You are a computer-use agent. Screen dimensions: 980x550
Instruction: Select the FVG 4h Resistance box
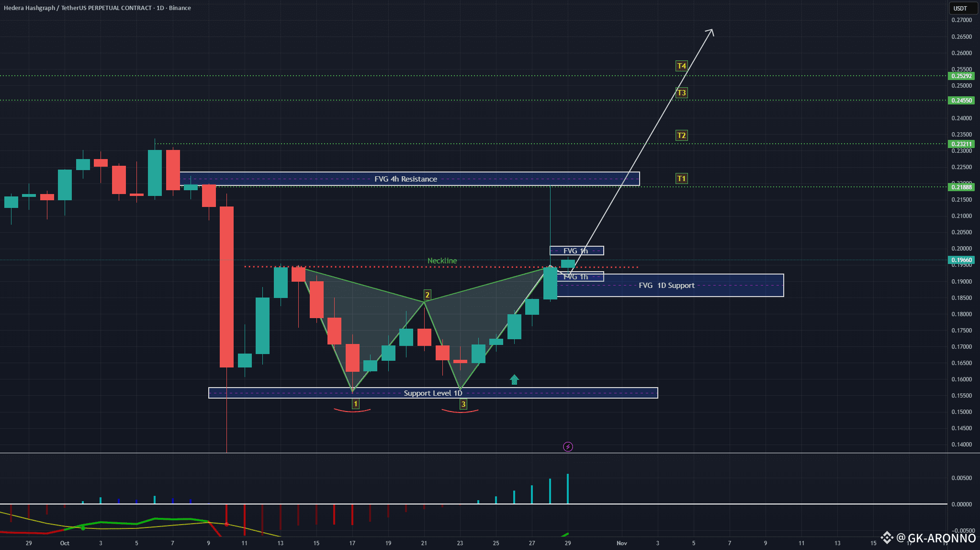click(x=406, y=179)
